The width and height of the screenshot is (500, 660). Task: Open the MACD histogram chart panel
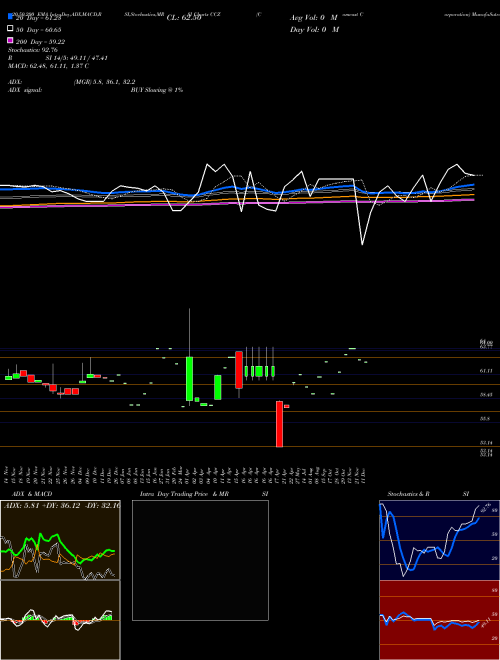[60, 620]
